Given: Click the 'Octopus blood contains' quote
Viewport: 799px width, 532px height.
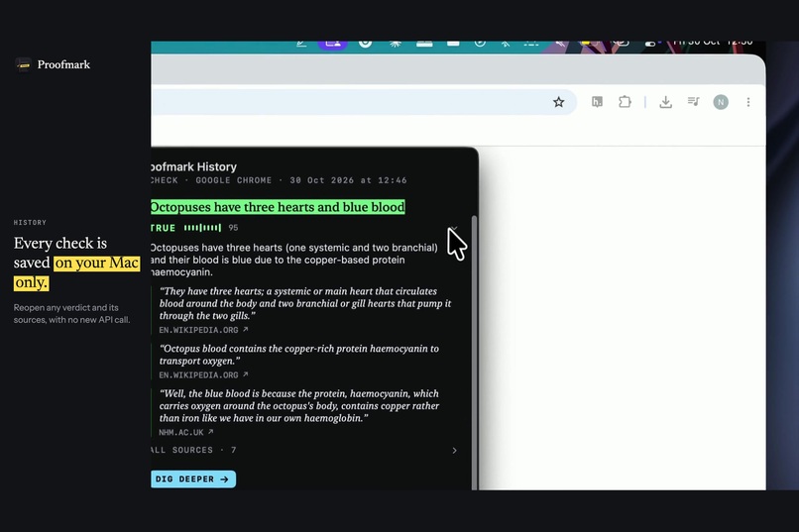Looking at the screenshot, I should pos(299,355).
